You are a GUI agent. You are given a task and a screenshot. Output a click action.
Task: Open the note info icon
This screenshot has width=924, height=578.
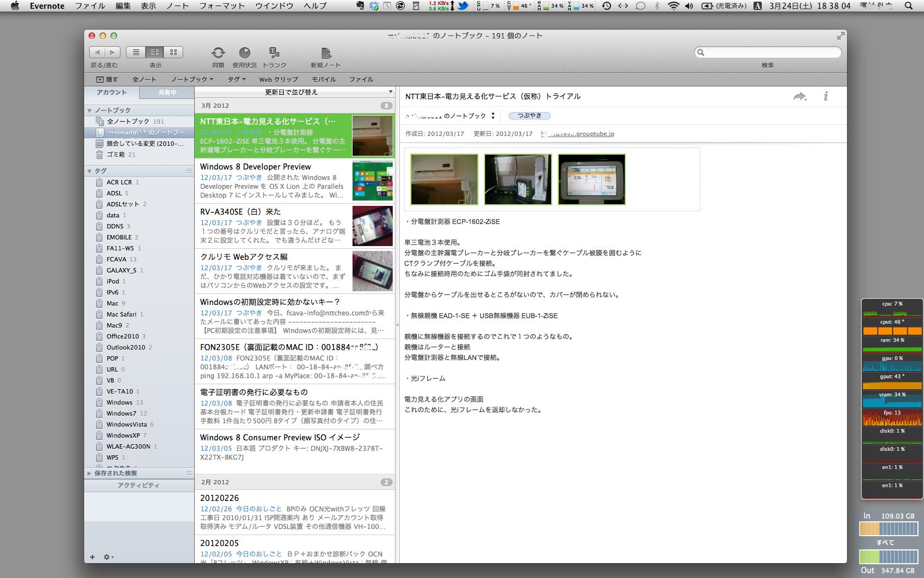(826, 96)
